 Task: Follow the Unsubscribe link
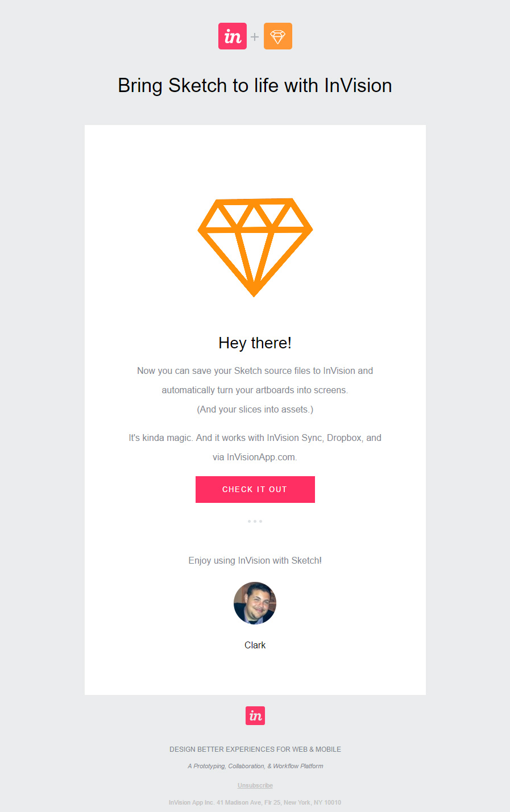point(255,785)
